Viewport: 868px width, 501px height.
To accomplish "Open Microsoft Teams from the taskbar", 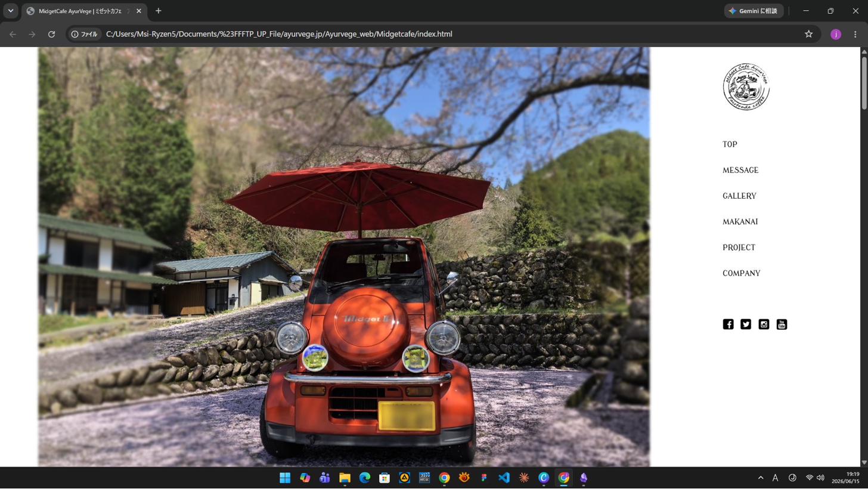I will [324, 478].
